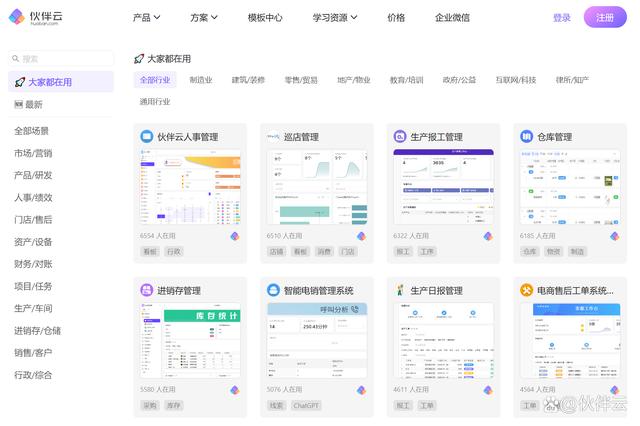Screen dimensions: 640x426
Task: Click the 生产报工管理 app icon
Action: coord(400,136)
